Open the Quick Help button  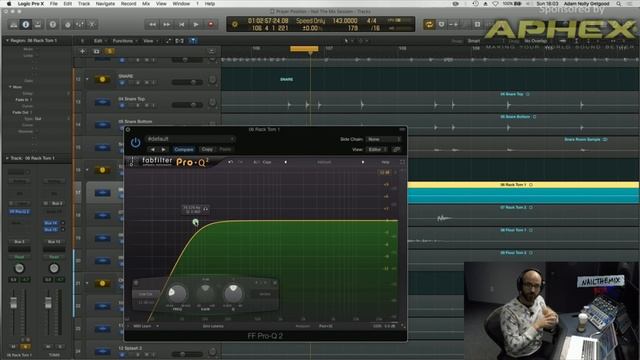52,24
